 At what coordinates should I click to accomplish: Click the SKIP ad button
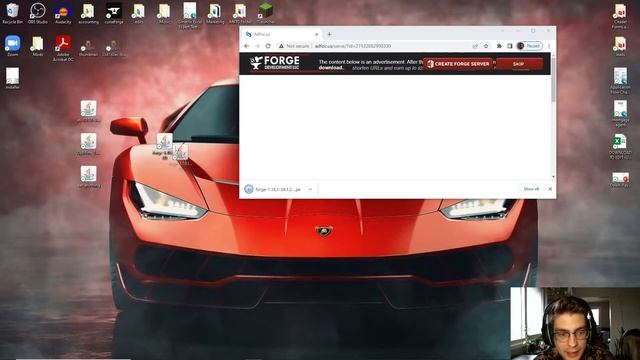point(519,64)
